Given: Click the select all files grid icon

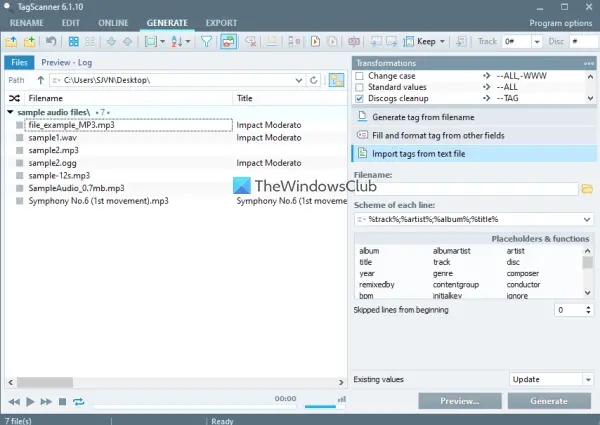Looking at the screenshot, I should 73,41.
